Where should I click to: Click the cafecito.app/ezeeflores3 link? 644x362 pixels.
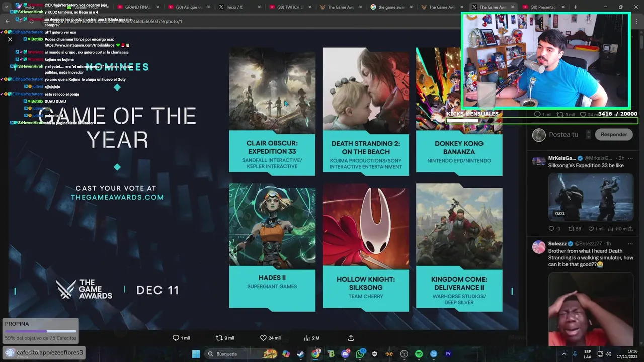[x=49, y=352]
